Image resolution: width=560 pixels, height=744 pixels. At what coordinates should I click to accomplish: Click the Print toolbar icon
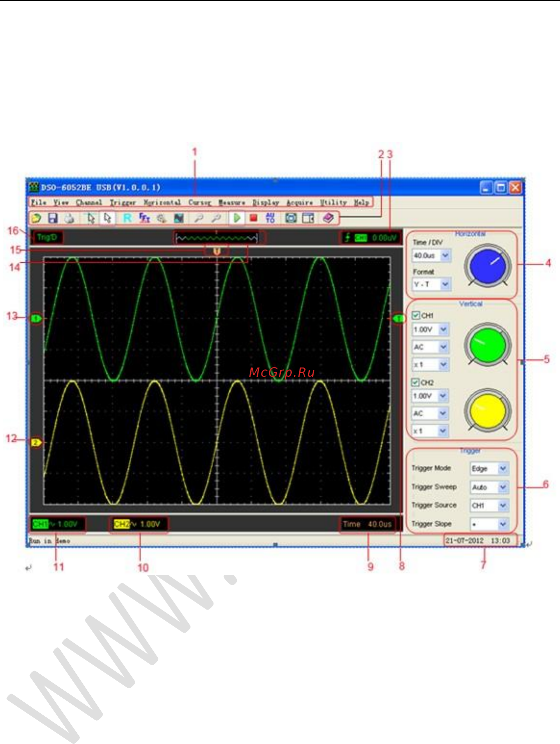coord(69,218)
